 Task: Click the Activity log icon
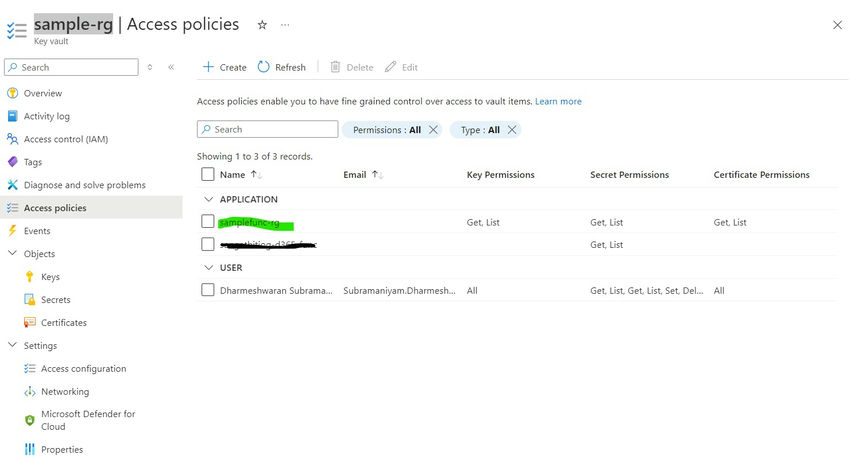(x=12, y=116)
